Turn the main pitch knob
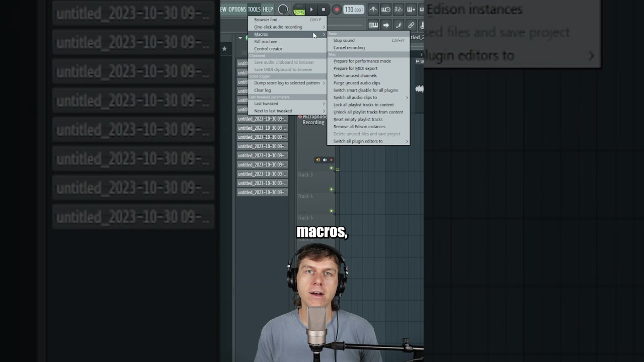Viewport: 644px width, 362px height. (x=283, y=9)
